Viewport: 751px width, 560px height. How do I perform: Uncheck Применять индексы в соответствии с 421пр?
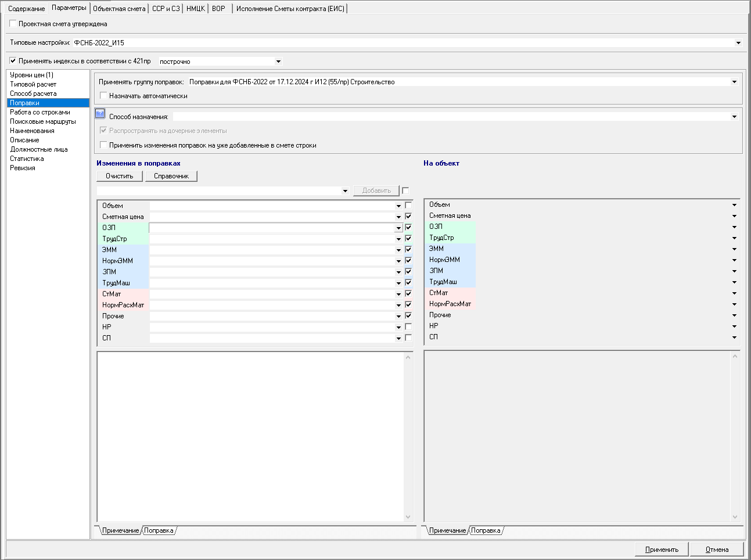click(x=13, y=60)
